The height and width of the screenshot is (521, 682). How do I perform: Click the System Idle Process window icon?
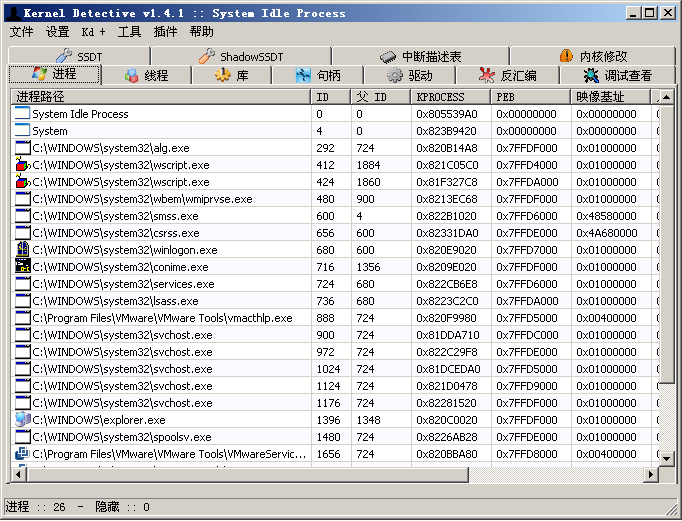click(x=23, y=114)
